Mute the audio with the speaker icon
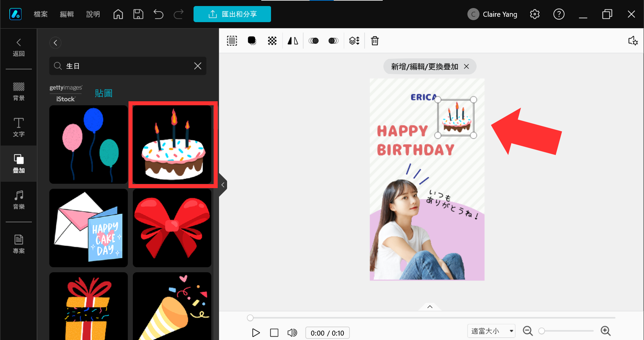This screenshot has width=644, height=340. click(x=292, y=333)
